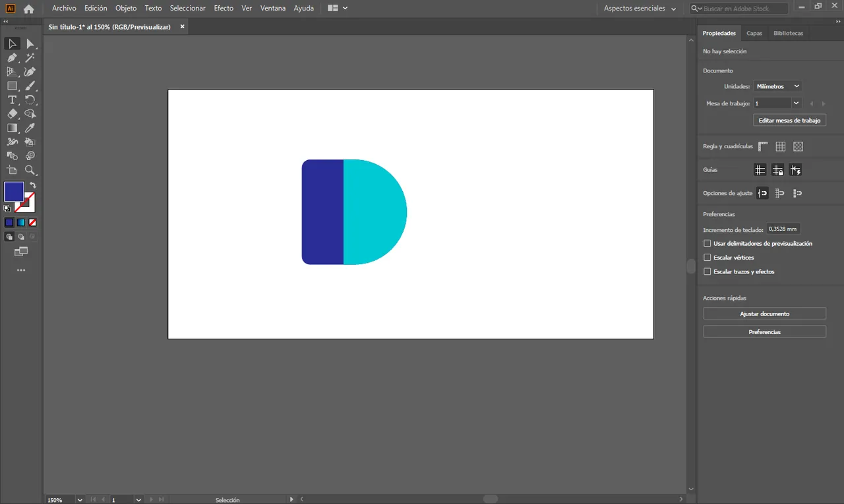Enable Escalar trazos y efectos checkbox
844x504 pixels.
[x=708, y=271]
